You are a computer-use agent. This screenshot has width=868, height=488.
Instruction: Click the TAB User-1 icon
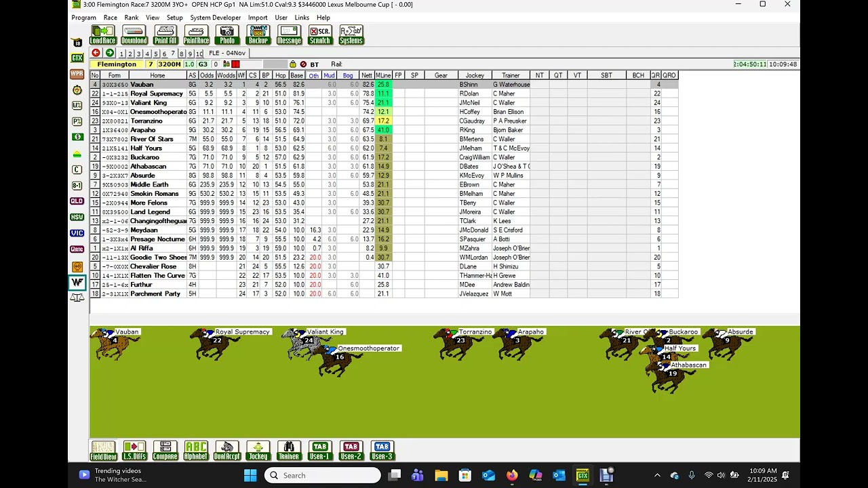pyautogui.click(x=319, y=451)
